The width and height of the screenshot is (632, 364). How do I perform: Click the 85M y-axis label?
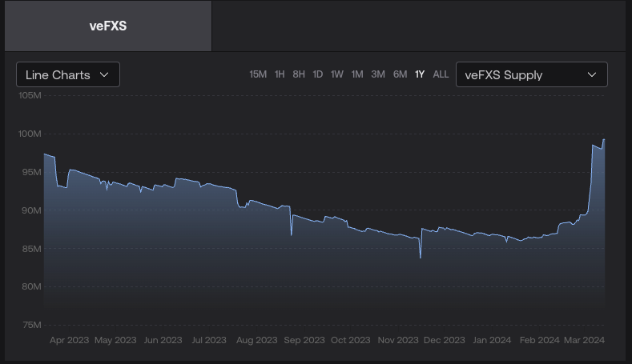pyautogui.click(x=31, y=249)
